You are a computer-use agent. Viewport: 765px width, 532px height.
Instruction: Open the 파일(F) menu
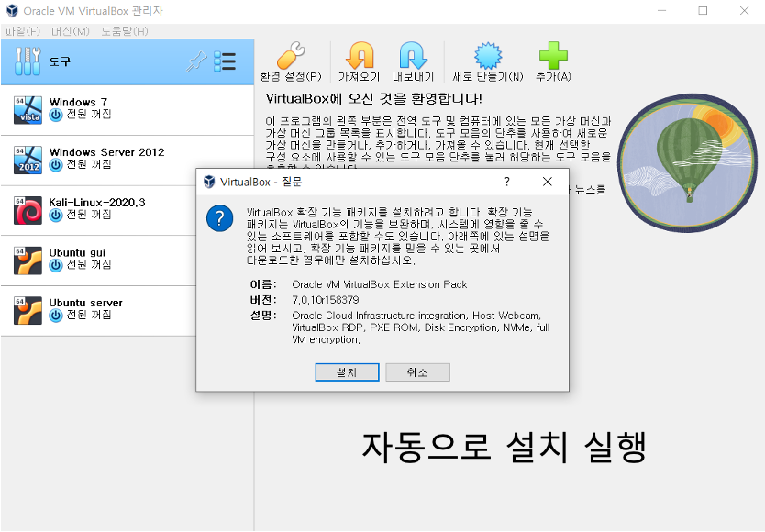[x=22, y=31]
